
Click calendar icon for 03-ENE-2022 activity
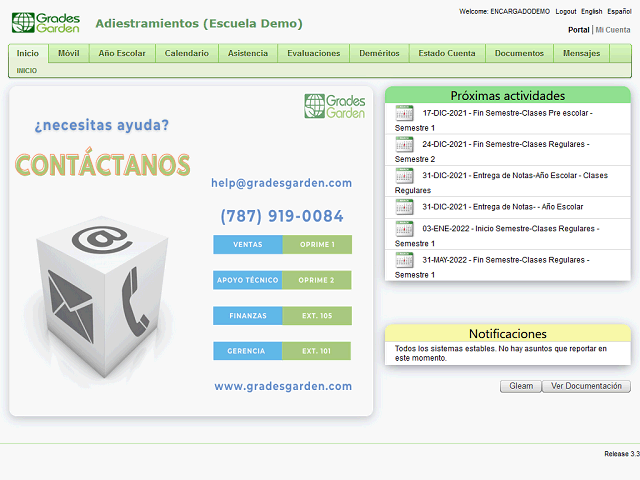tap(404, 229)
